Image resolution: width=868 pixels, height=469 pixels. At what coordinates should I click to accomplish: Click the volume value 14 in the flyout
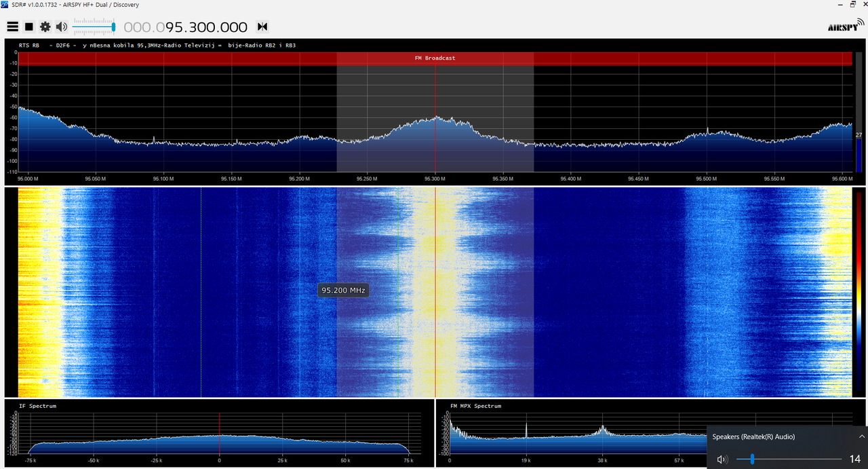click(854, 459)
